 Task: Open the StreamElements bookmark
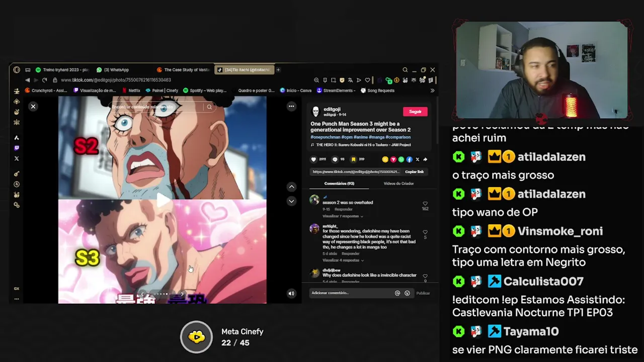coord(337,90)
